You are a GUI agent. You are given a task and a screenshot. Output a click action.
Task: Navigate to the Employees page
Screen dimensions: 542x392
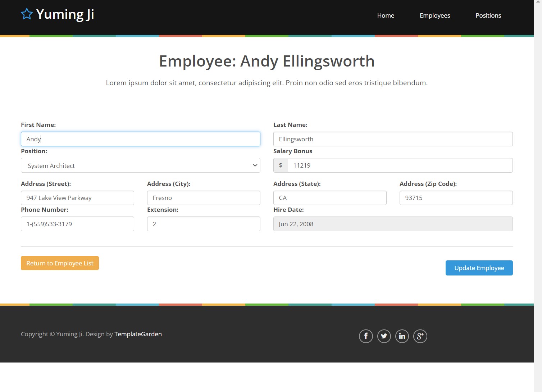(434, 15)
